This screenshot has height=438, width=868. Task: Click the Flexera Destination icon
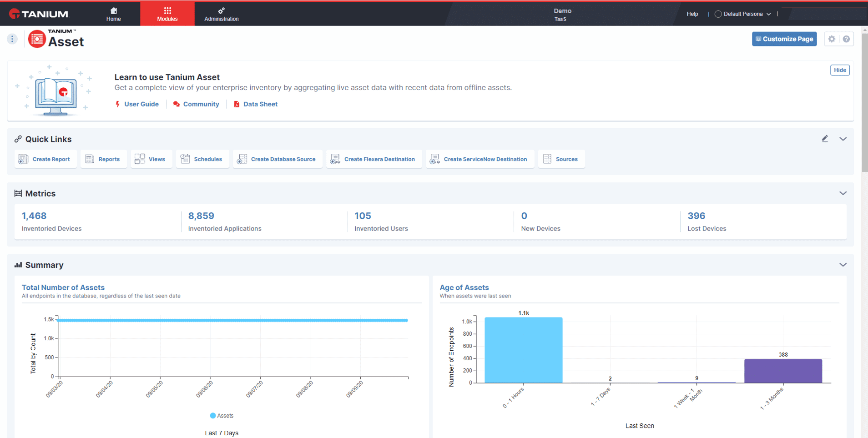[335, 159]
